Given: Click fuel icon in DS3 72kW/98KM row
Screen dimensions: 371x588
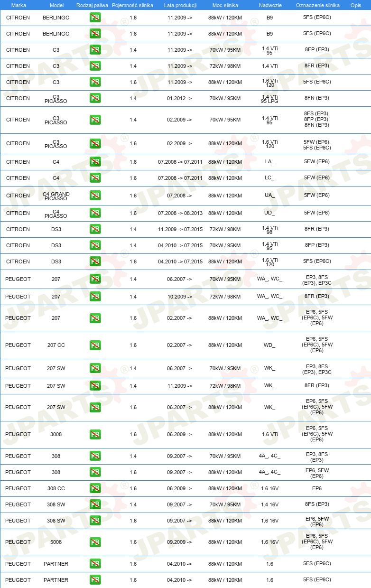Looking at the screenshot, I should (x=95, y=229).
